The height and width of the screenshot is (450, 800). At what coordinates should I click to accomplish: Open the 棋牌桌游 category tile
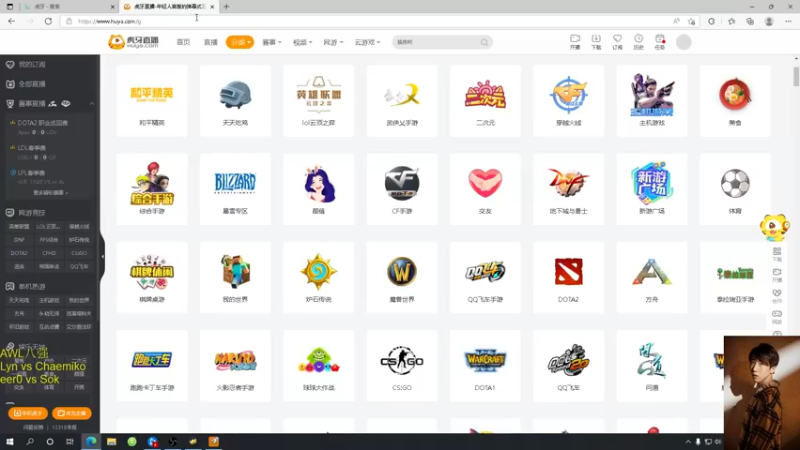152,278
